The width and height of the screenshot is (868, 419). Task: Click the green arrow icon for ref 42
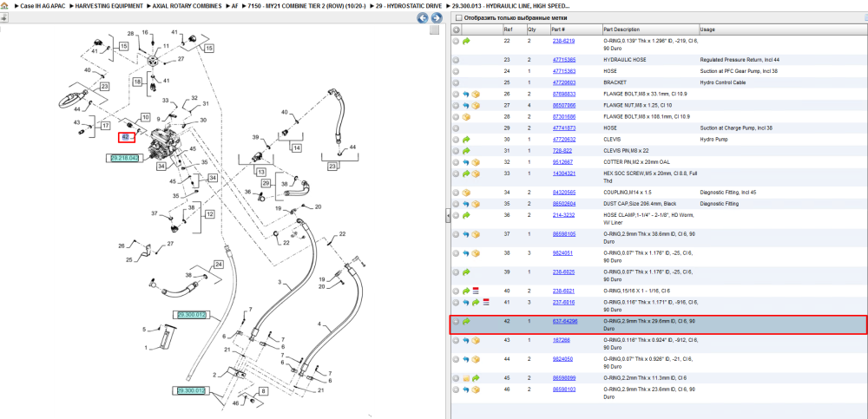click(466, 321)
